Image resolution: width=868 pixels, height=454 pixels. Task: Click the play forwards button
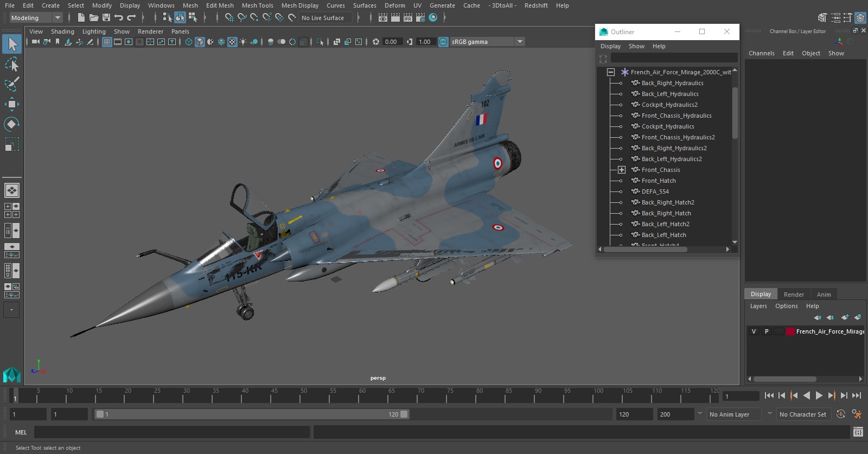tap(819, 395)
